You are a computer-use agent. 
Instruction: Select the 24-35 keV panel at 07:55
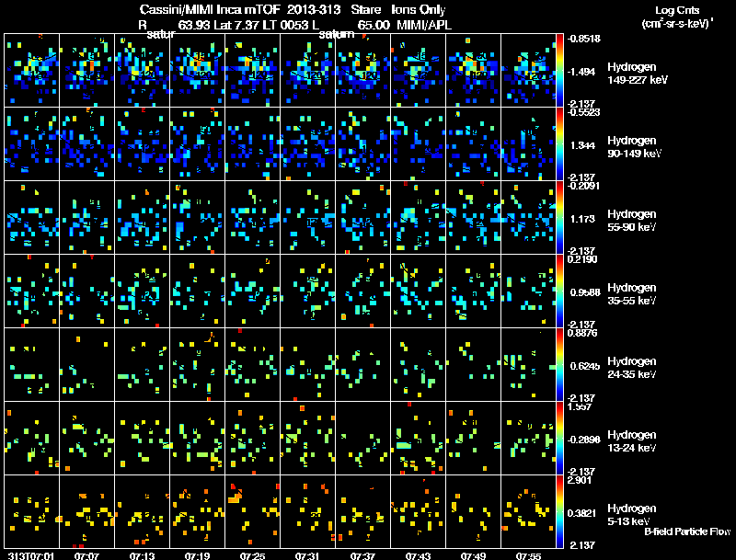click(528, 364)
